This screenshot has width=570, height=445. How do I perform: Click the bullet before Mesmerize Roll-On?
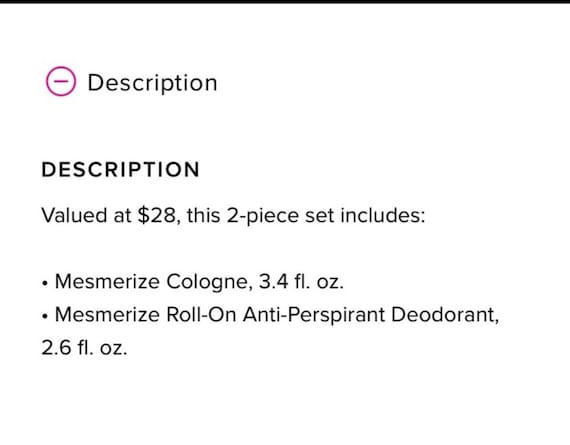[45, 316]
